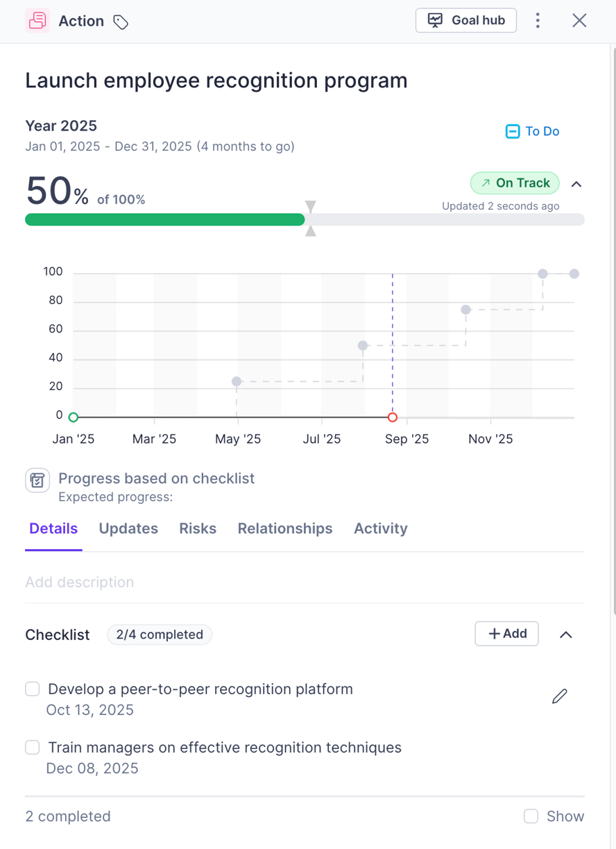Collapse the progress chart chevron by On Track
The image size is (616, 849).
coord(576,184)
